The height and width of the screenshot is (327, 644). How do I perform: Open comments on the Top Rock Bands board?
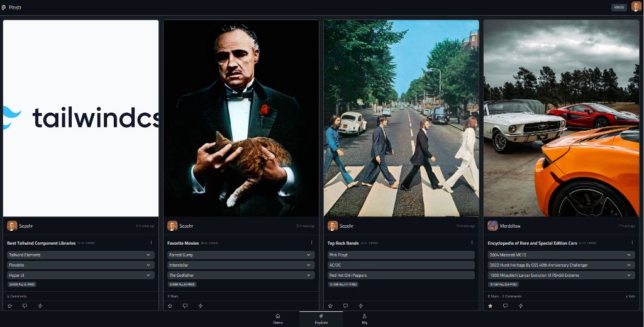tap(345, 306)
